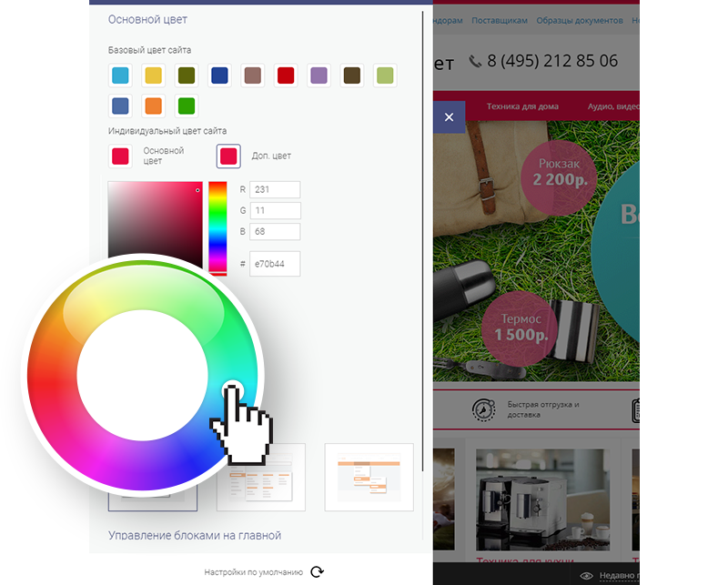The height and width of the screenshot is (585, 728).
Task: Click the phone number 8 (495) 212 85 06
Action: [x=552, y=61]
